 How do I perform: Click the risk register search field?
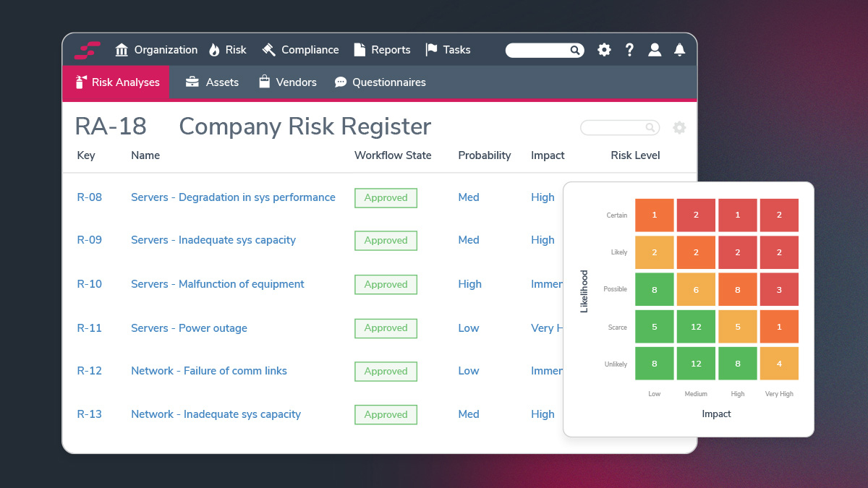coord(618,127)
